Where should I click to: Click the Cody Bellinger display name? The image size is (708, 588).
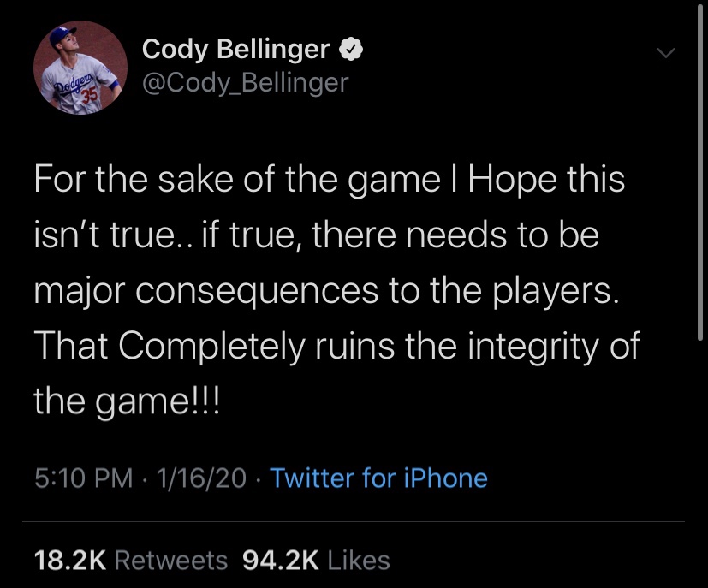point(235,50)
